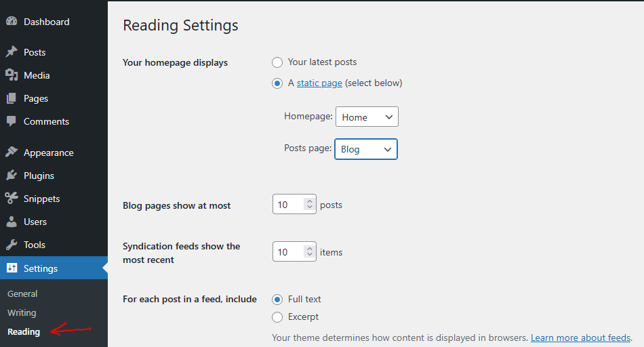Open the Writing settings submenu item

click(22, 313)
